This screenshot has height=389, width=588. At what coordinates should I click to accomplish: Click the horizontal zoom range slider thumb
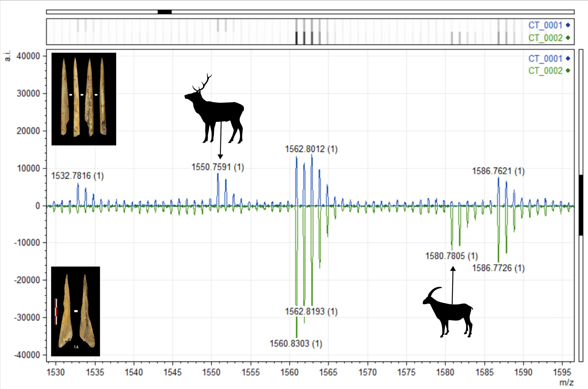165,12
